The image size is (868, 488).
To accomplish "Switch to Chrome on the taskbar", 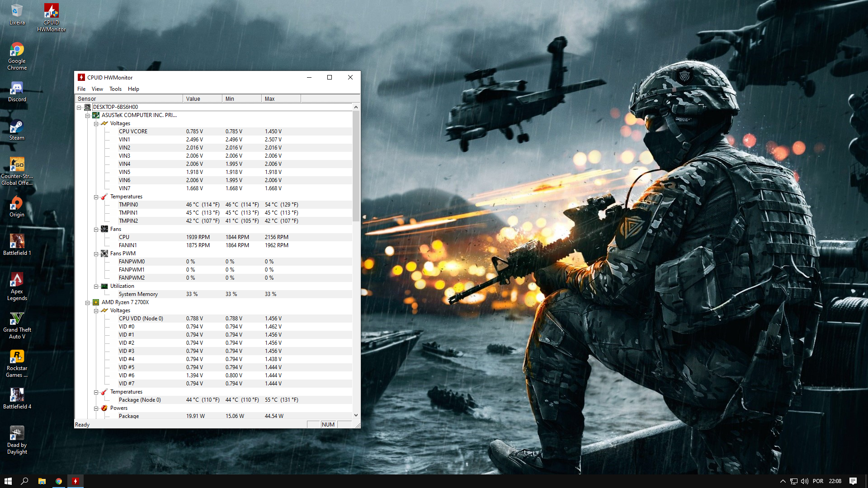I will pyautogui.click(x=59, y=481).
